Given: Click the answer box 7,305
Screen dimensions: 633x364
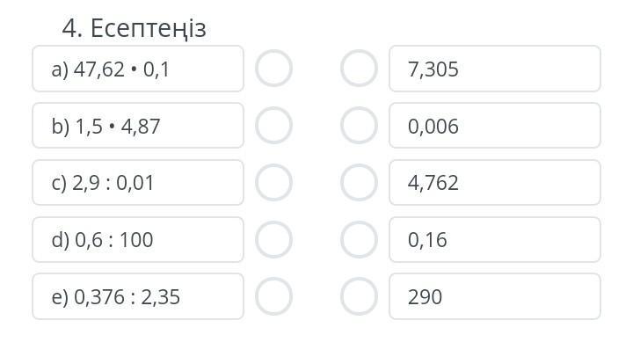Looking at the screenshot, I should (x=495, y=69).
